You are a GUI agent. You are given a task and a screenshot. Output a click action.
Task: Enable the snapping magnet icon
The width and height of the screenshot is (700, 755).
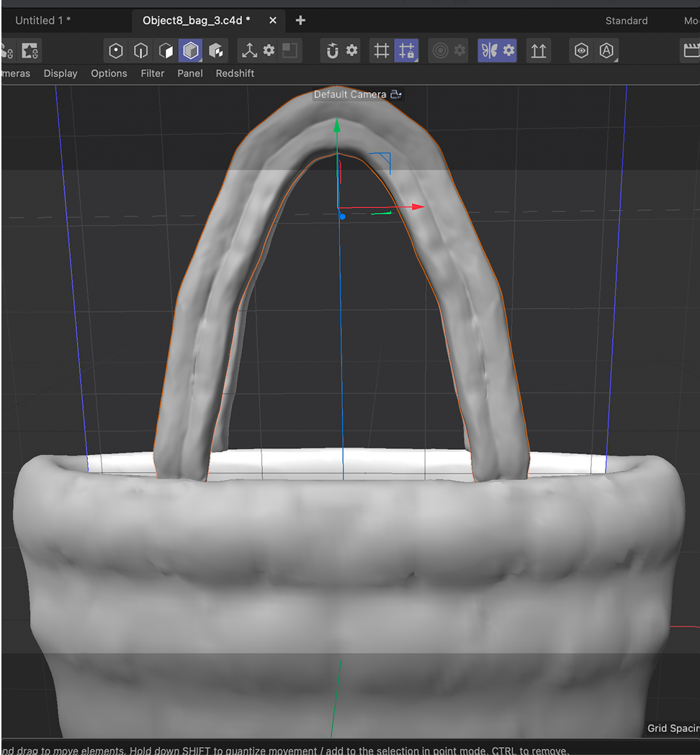[x=331, y=50]
